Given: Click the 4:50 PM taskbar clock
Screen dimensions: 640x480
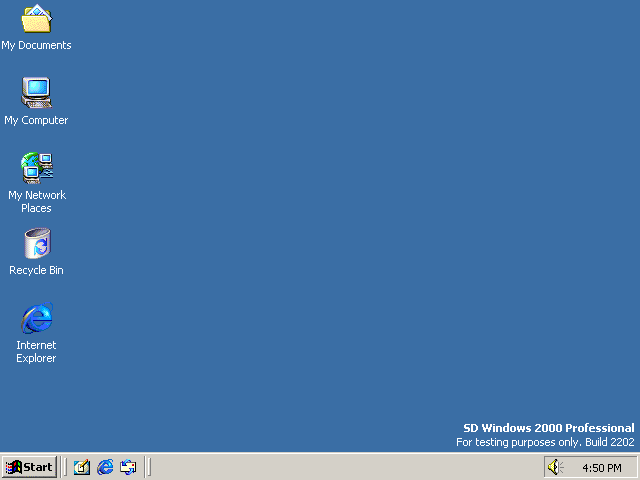Looking at the screenshot, I should (602, 468).
